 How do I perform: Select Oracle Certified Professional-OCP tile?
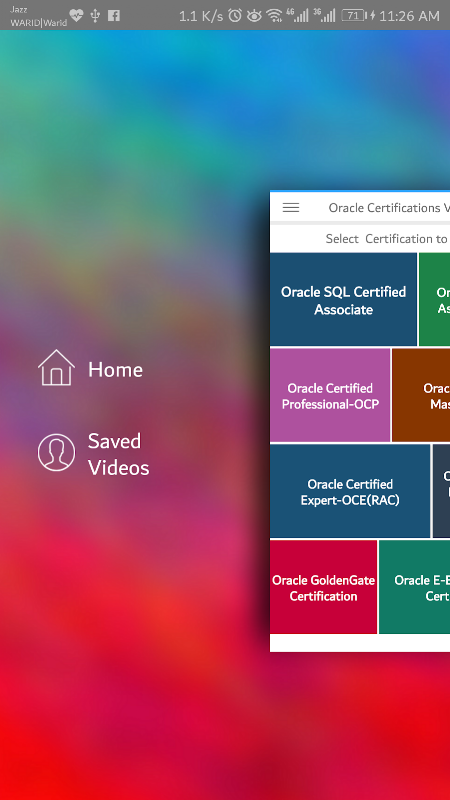pyautogui.click(x=330, y=395)
